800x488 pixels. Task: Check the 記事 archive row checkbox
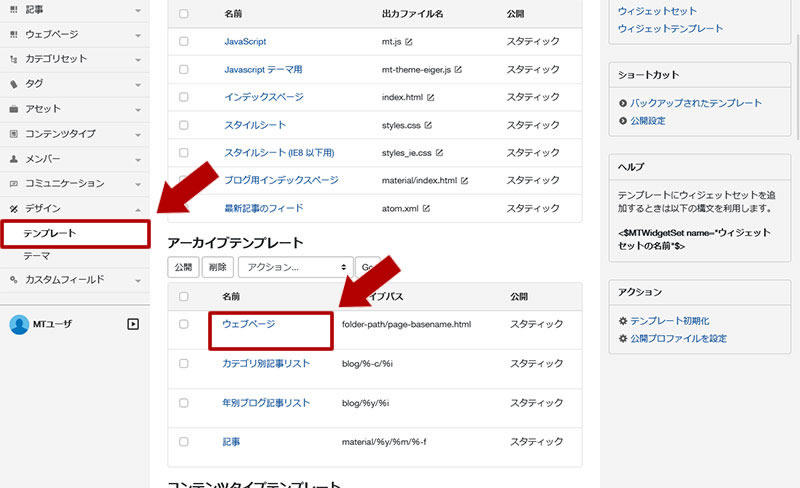[184, 442]
